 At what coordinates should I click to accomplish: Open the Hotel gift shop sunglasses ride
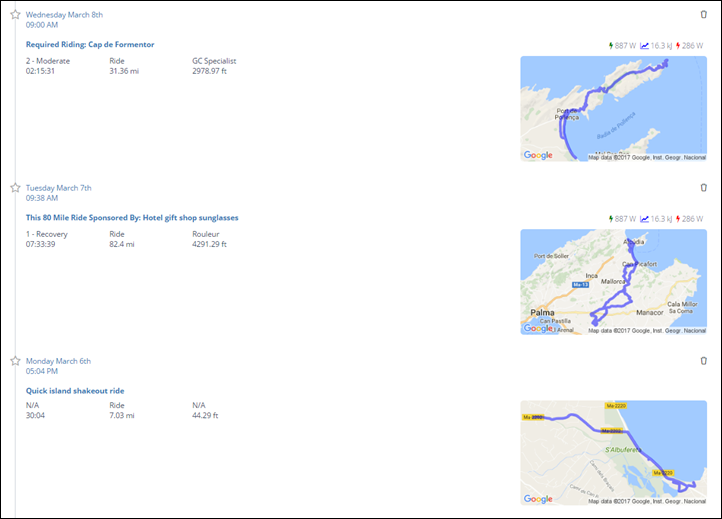point(132,217)
